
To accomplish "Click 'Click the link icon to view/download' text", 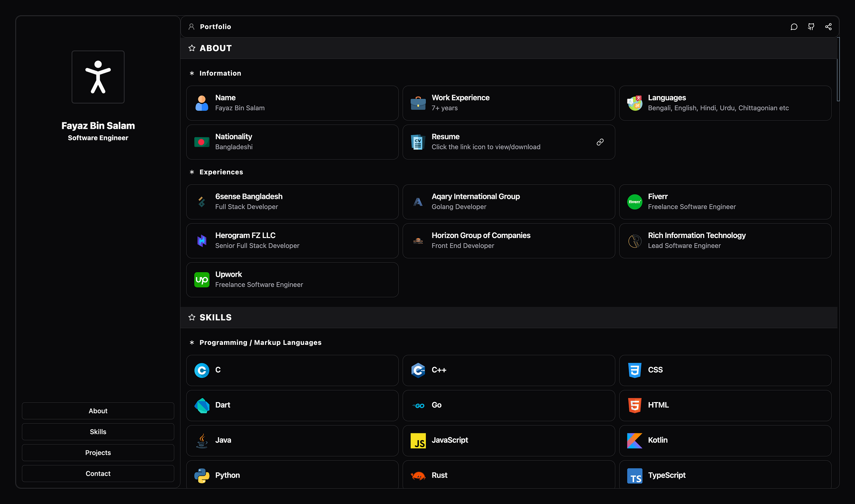I will 486,147.
